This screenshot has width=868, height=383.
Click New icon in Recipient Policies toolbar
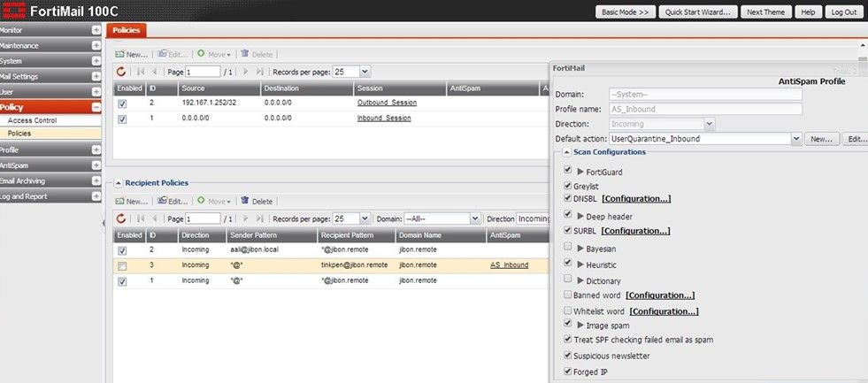119,202
